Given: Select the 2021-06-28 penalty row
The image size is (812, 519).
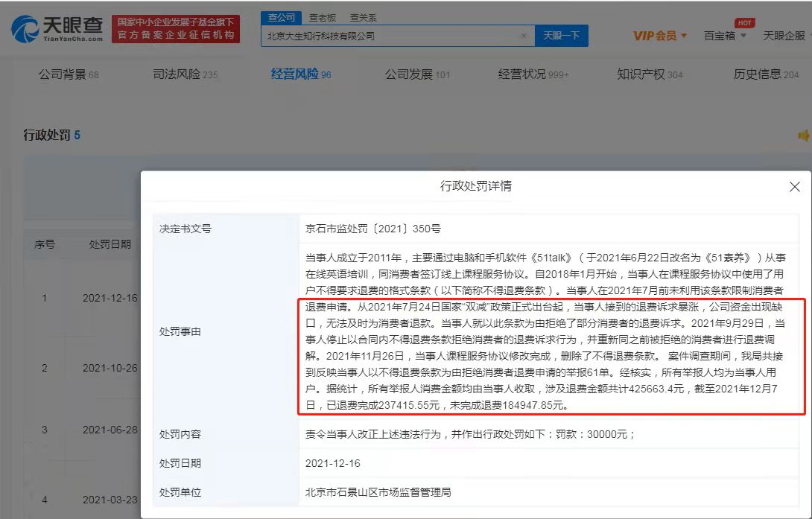Looking at the screenshot, I should (83, 430).
